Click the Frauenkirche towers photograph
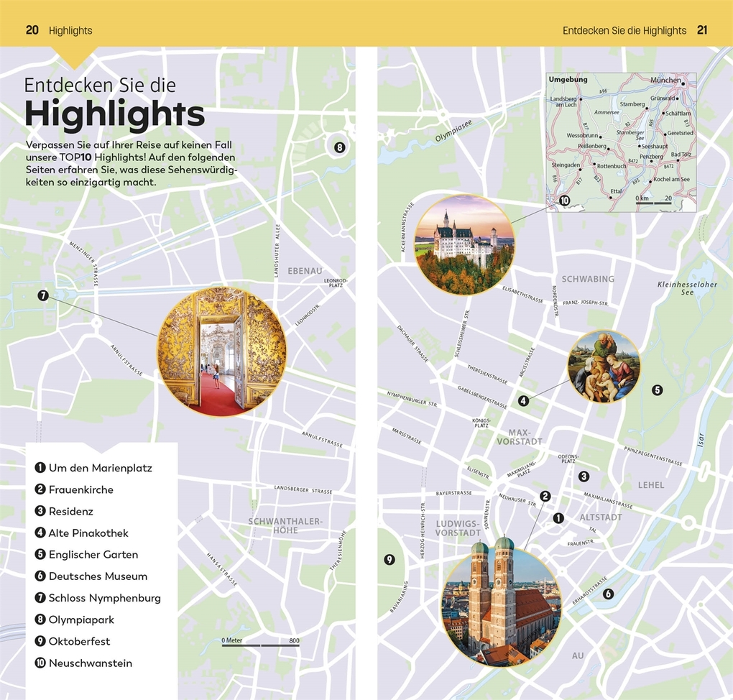 (502, 608)
